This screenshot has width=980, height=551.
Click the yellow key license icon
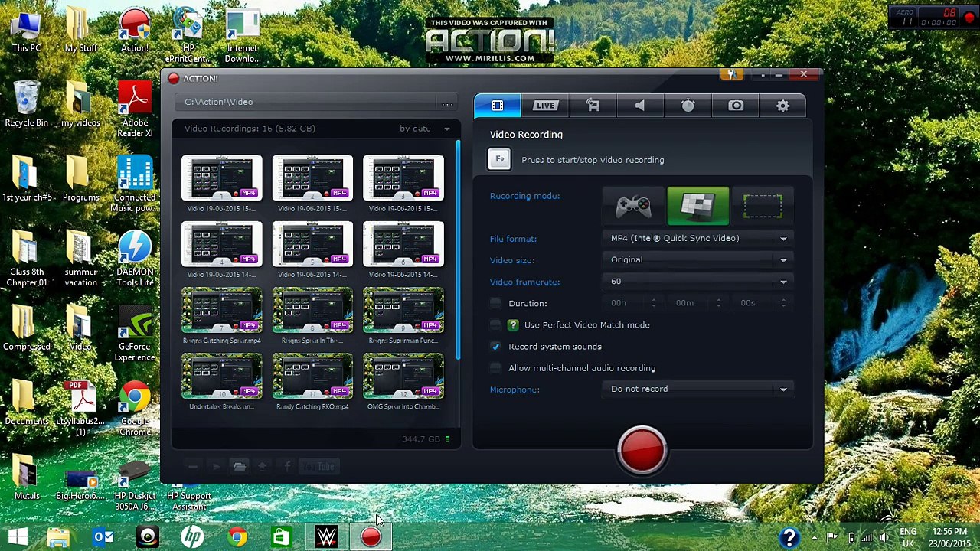731,74
